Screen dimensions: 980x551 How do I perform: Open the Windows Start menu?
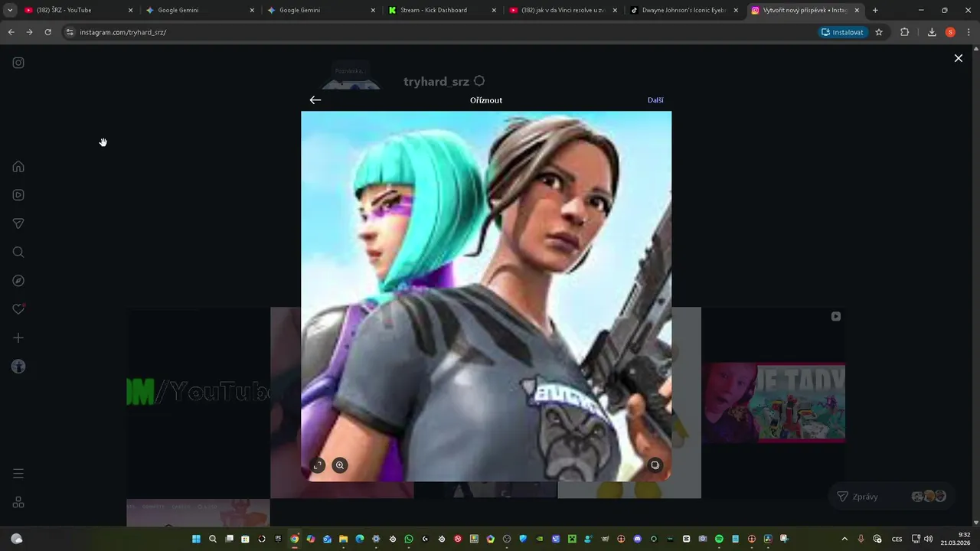(x=196, y=539)
